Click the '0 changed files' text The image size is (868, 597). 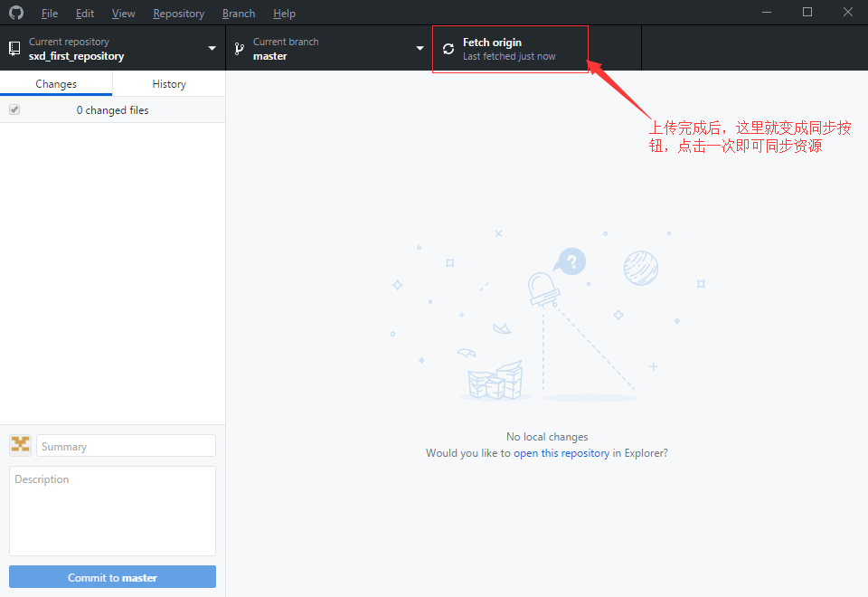112,110
